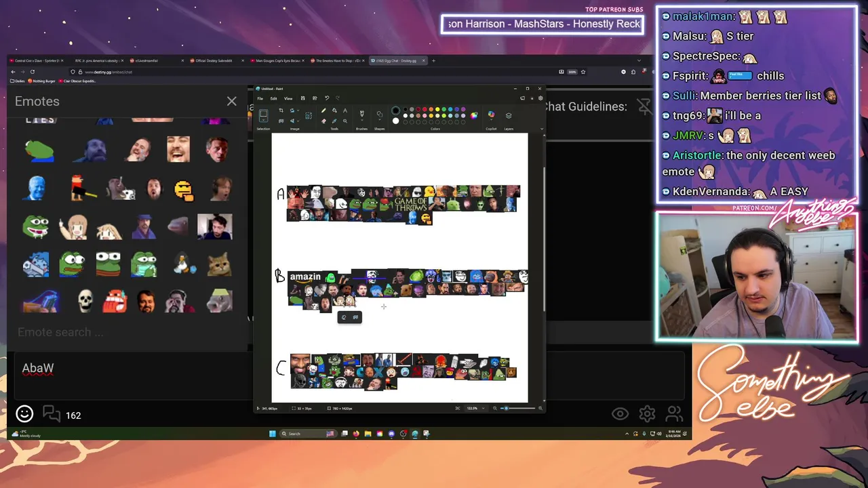Click the fit to window icon
The height and width of the screenshot is (488, 868).
[x=457, y=408]
